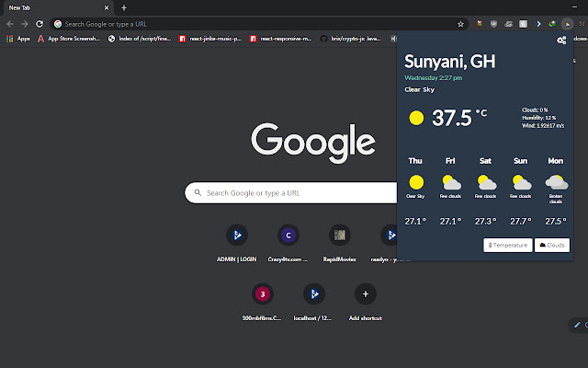Viewport: 588px width, 368px height.
Task: Click Wednesday 2:27 pm timestamp
Action: click(433, 77)
